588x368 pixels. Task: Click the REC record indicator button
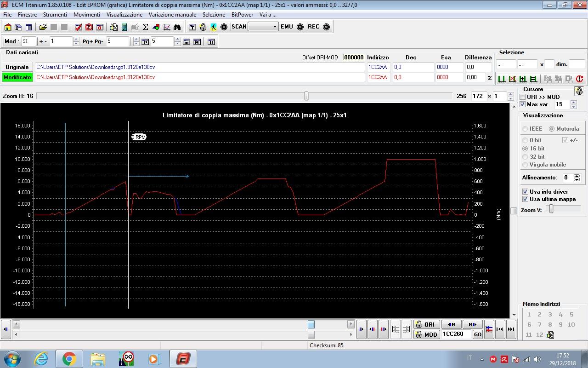(326, 27)
